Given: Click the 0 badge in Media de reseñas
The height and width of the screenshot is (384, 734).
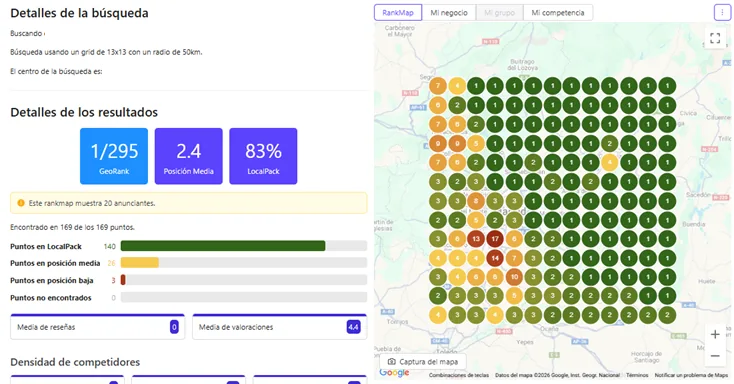Looking at the screenshot, I should 174,327.
